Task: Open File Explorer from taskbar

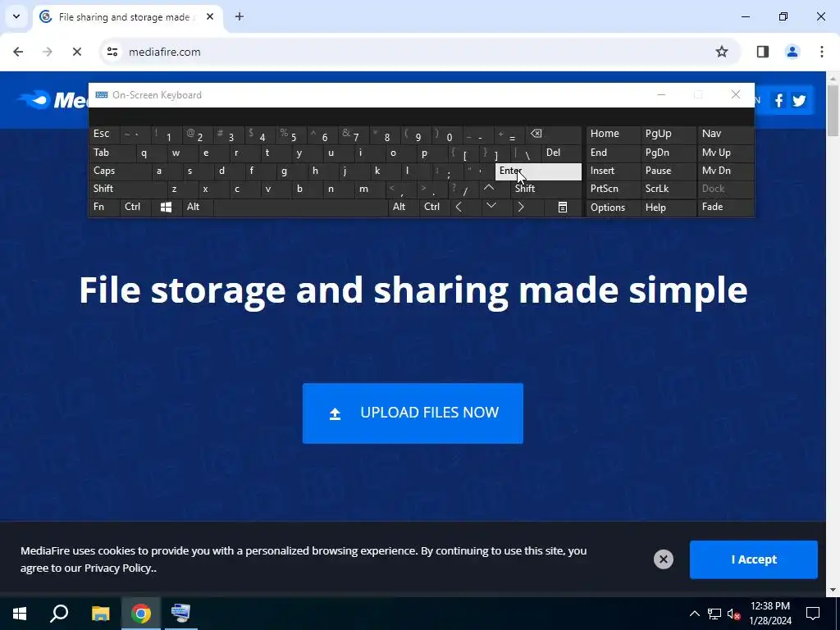Action: tap(100, 614)
